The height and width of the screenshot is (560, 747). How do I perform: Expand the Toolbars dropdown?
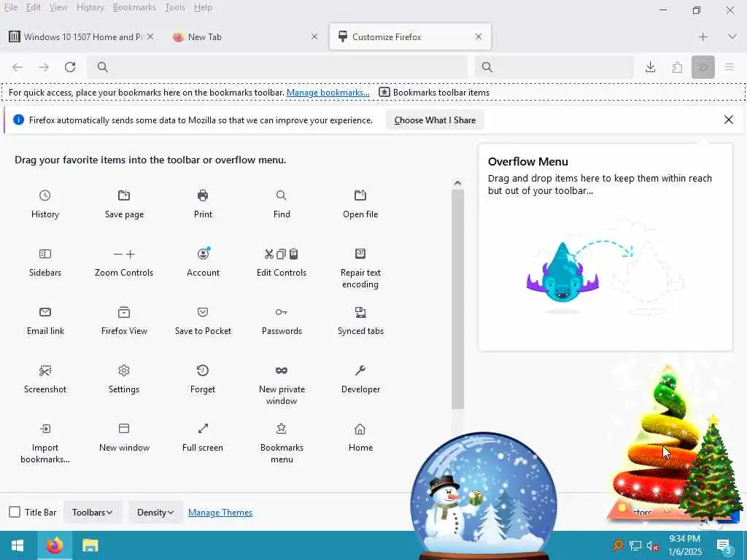[x=93, y=513]
